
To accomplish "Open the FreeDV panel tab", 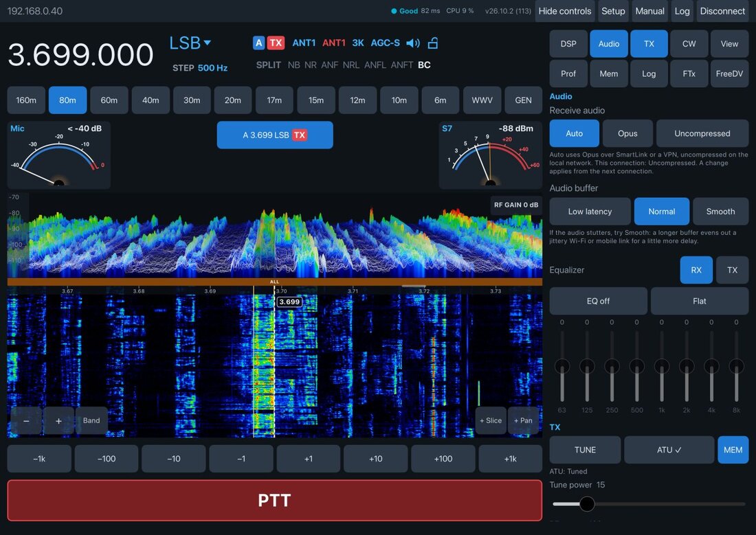I will coord(729,73).
